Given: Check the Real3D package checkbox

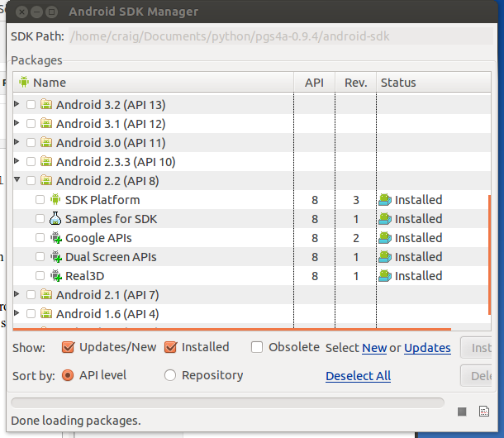Looking at the screenshot, I should coord(40,275).
